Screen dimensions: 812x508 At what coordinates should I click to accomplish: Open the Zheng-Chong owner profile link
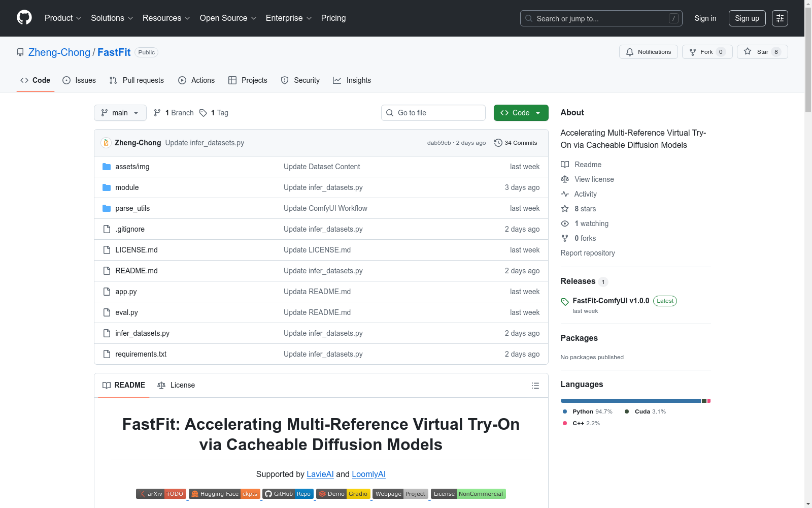coord(59,52)
